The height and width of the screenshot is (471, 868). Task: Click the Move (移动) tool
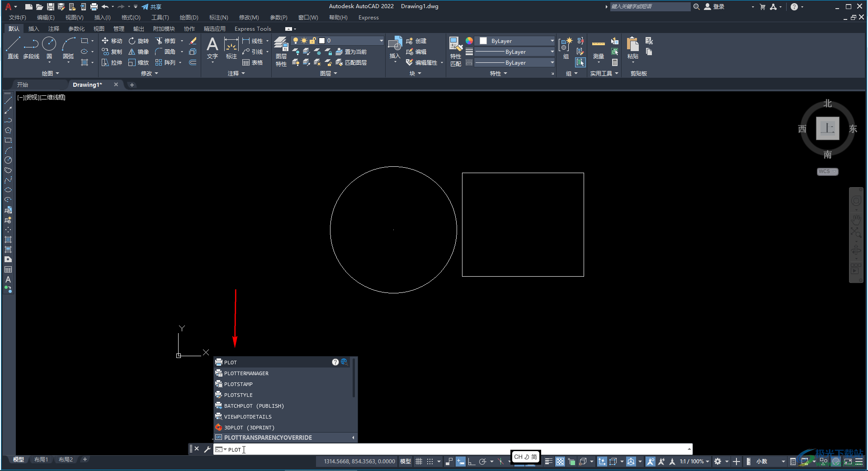tap(112, 41)
